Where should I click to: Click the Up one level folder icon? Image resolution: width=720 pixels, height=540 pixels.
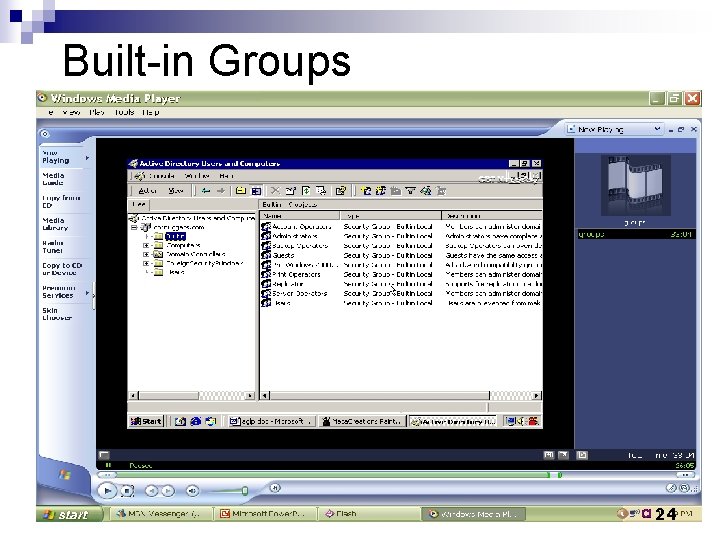(241, 191)
